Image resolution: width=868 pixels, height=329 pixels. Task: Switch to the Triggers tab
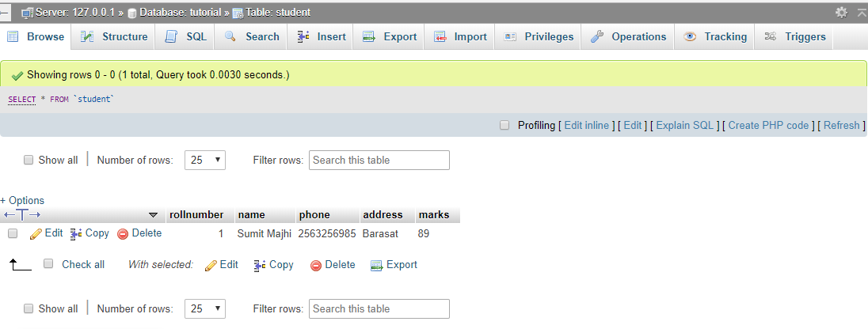pos(794,36)
